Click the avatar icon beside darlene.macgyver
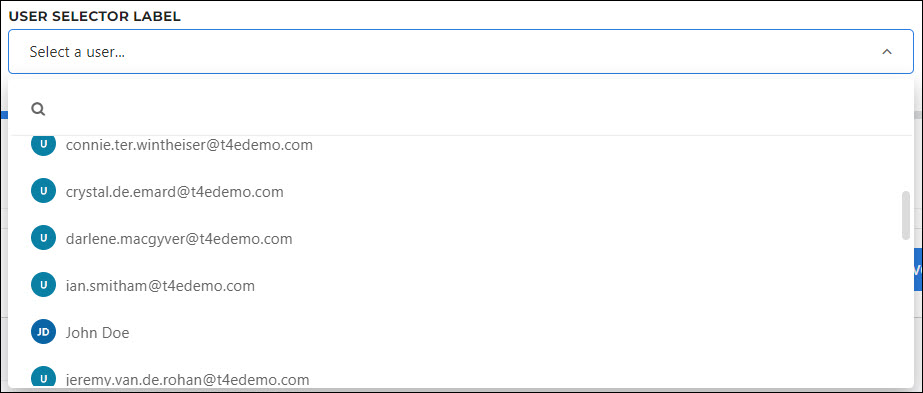 pyautogui.click(x=43, y=238)
